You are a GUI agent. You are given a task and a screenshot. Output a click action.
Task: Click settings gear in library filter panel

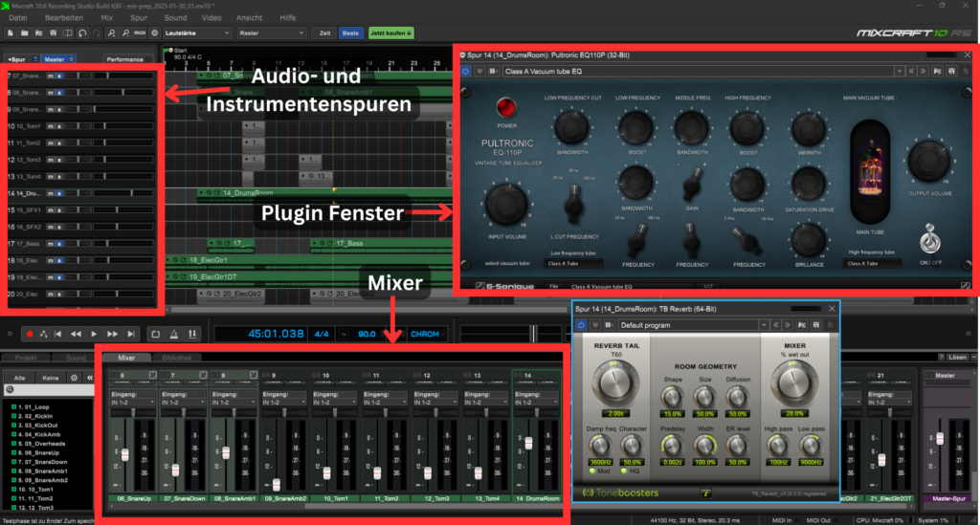[75, 378]
